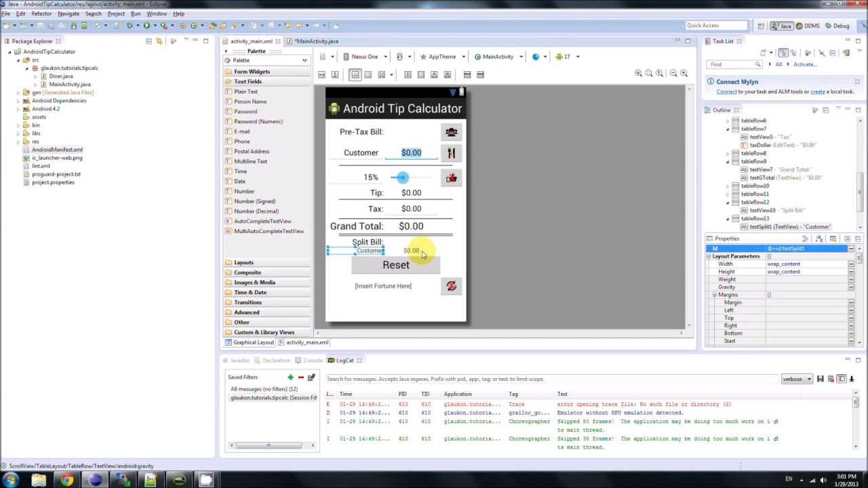Click the Quick Access search field
Viewport: 868px width, 488px height.
pos(715,26)
